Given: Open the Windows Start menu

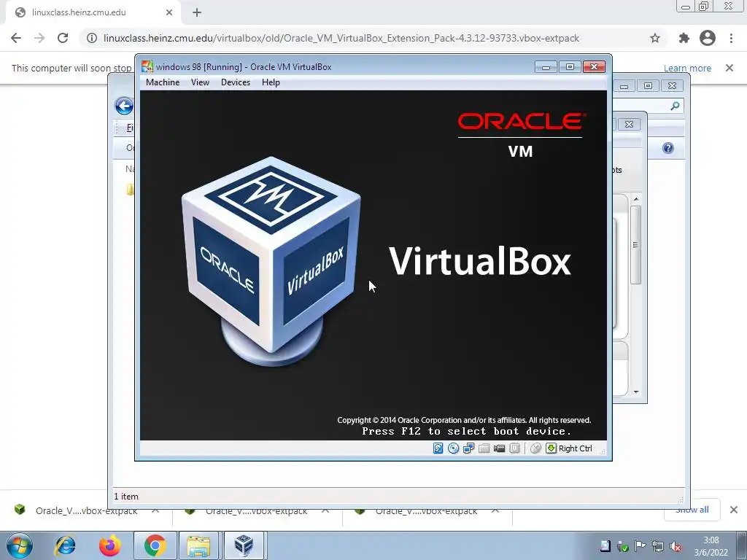Looking at the screenshot, I should [20, 545].
